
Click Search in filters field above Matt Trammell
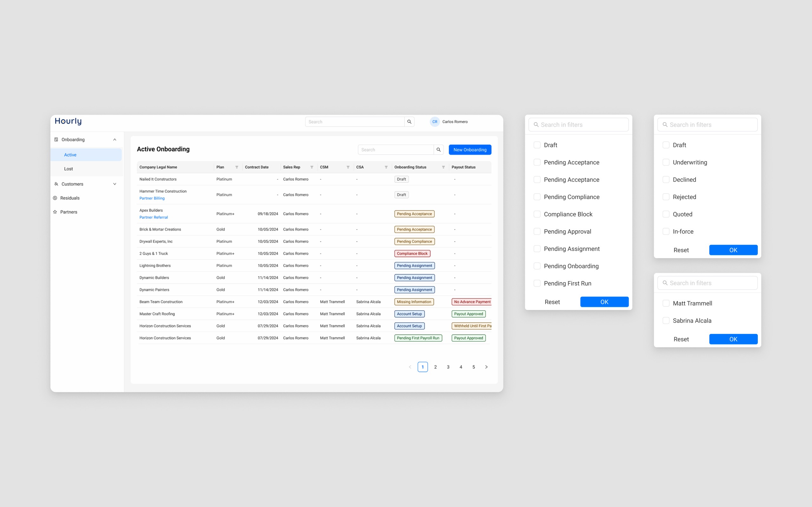pyautogui.click(x=708, y=283)
